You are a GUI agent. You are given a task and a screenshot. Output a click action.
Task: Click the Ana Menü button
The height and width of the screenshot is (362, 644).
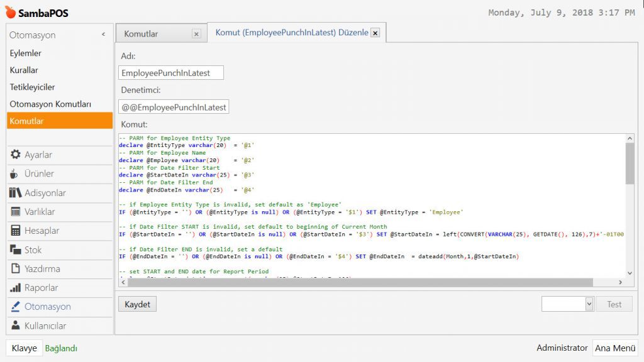tap(614, 348)
